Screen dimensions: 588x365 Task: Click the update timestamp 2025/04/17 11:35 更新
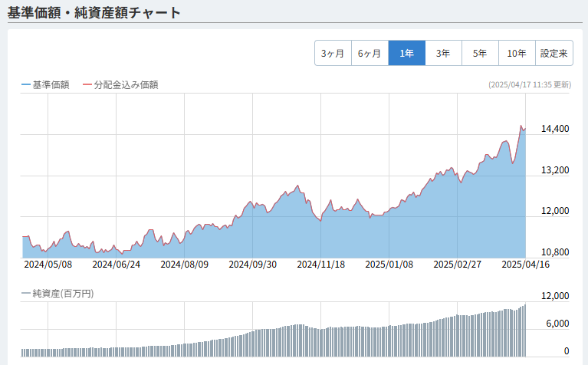coord(530,85)
